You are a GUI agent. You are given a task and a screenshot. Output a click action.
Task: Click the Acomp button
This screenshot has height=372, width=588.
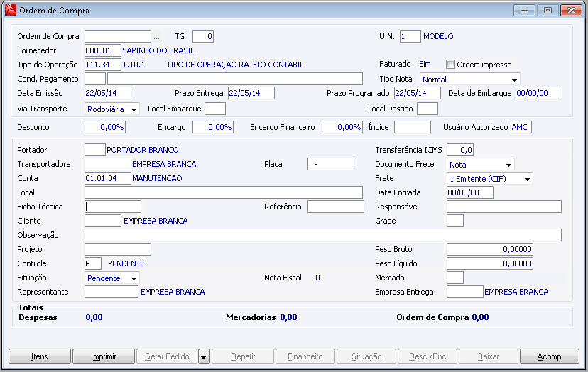(549, 356)
